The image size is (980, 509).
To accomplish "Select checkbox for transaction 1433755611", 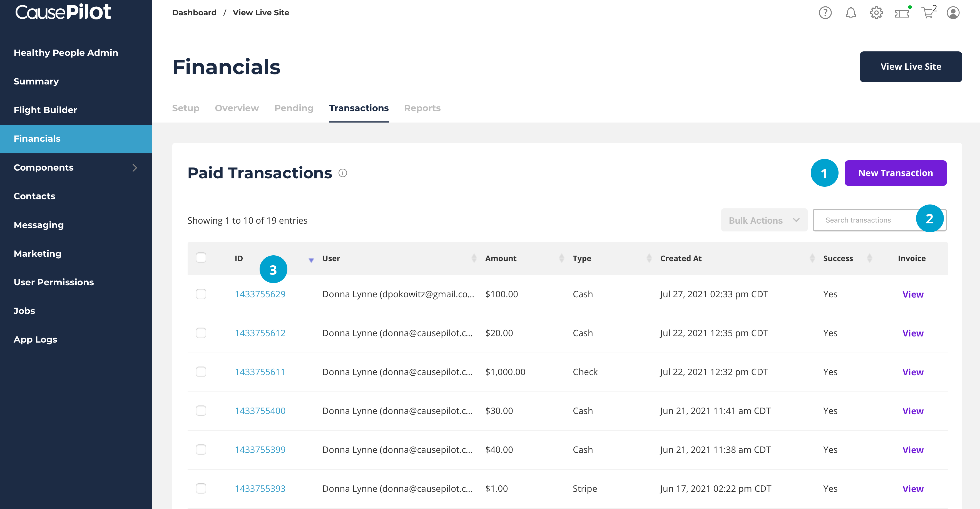I will (x=201, y=372).
